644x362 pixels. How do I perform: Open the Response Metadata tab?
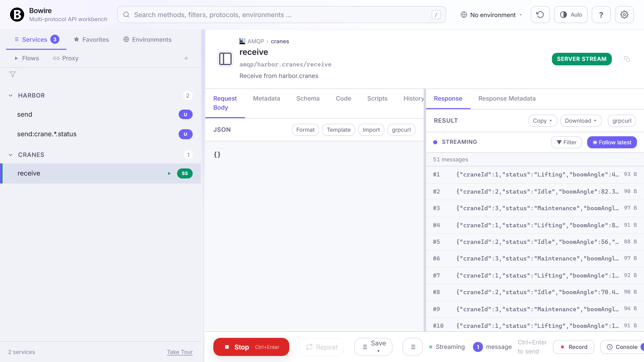507,99
